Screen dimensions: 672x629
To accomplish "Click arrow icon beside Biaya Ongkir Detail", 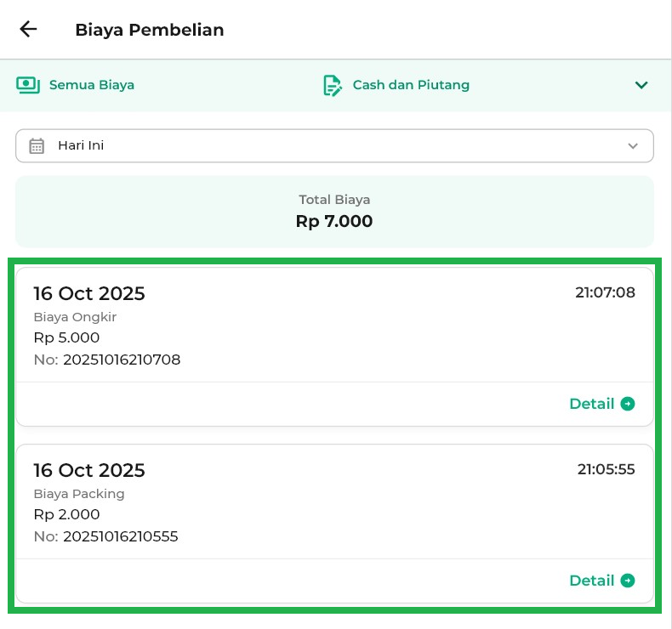I will [628, 404].
